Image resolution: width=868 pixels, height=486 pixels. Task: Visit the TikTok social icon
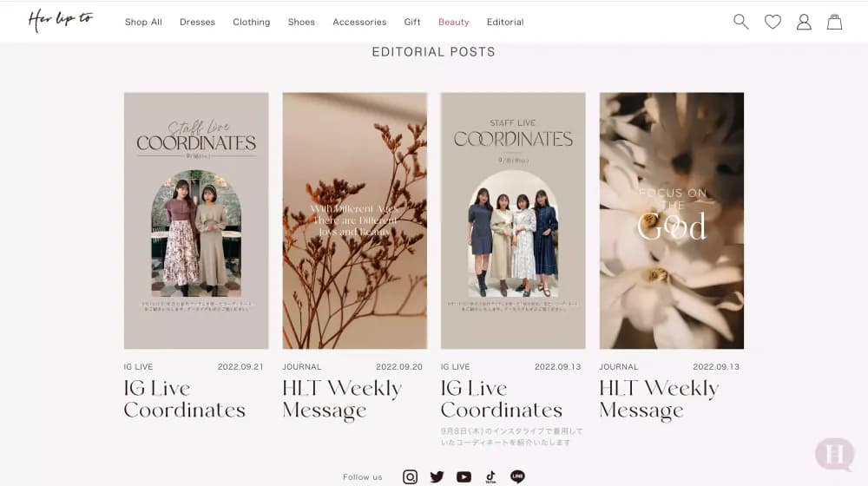click(x=490, y=476)
